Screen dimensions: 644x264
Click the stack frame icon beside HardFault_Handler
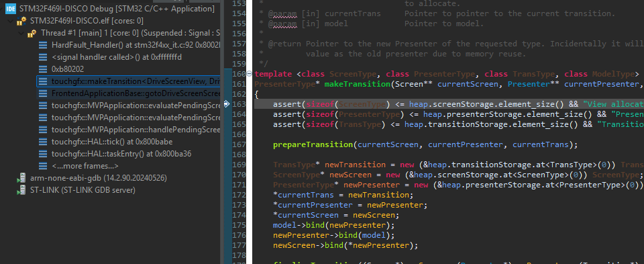point(43,45)
